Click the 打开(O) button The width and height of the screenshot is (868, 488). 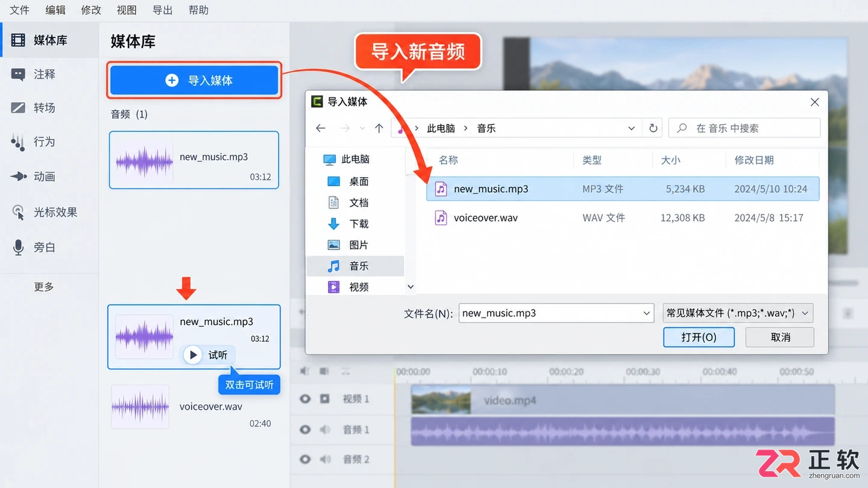[x=699, y=337]
